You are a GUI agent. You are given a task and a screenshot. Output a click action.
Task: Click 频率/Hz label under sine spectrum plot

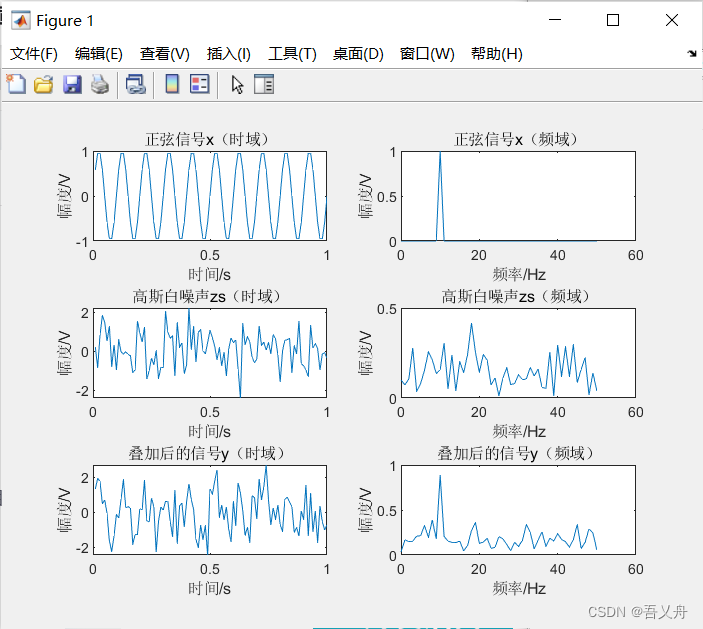point(519,274)
